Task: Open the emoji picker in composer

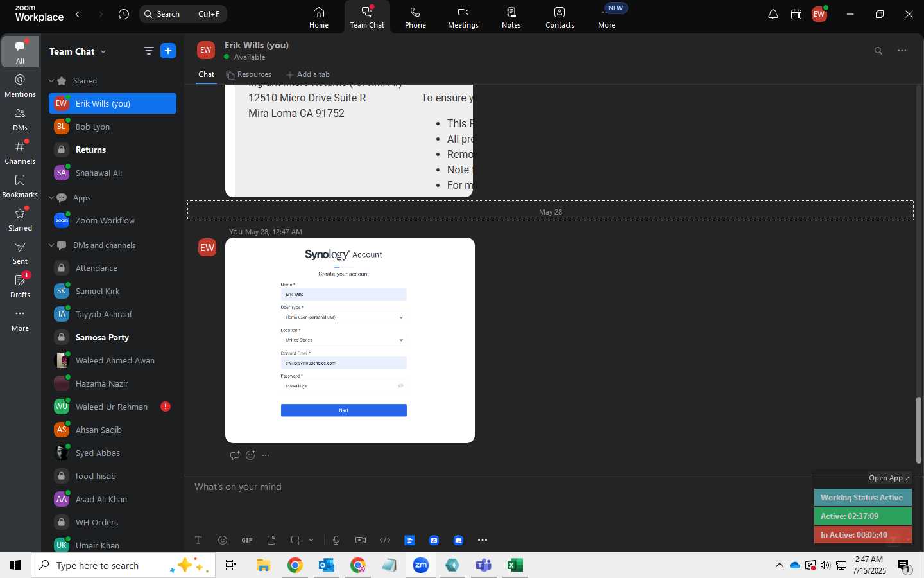Action: 223,540
